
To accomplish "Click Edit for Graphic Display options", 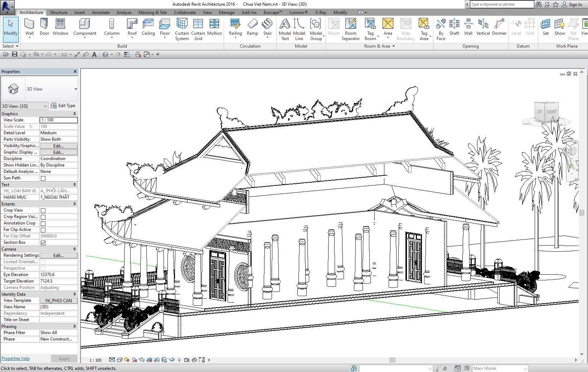I will pos(58,153).
